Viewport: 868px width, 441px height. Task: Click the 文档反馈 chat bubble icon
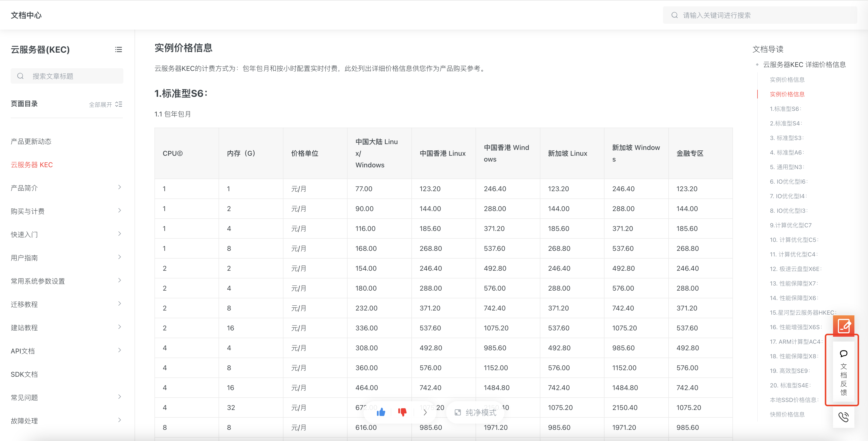click(x=843, y=354)
